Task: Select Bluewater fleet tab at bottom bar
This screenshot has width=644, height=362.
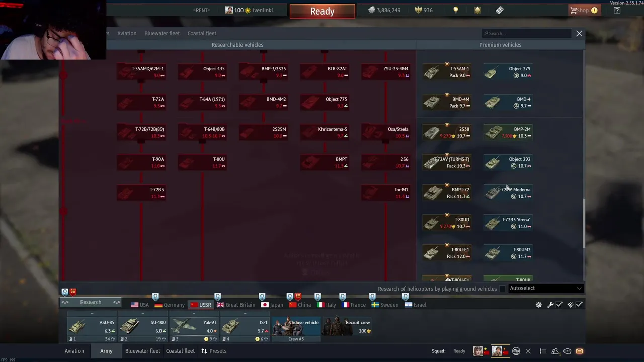Action: click(x=143, y=351)
